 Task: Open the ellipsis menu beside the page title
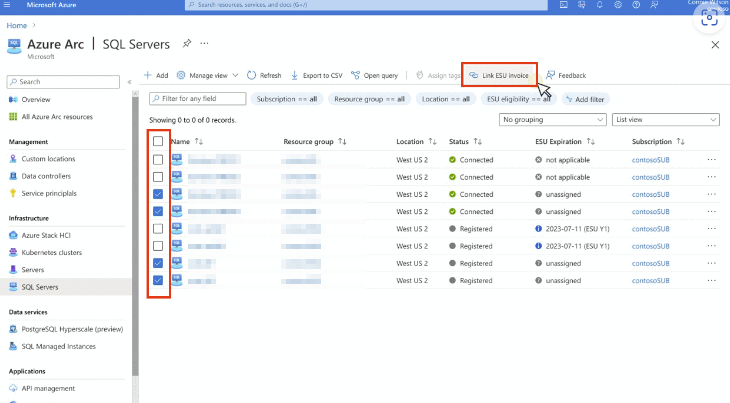(204, 43)
